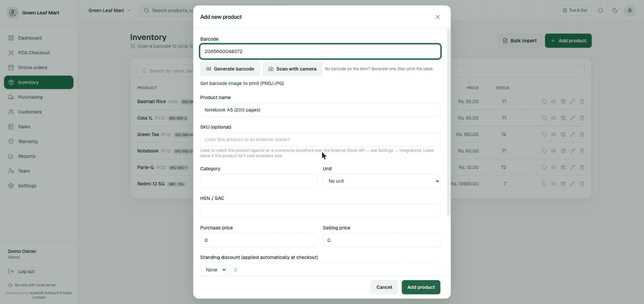Click the header Add product button
The width and height of the screenshot is (644, 304).
pos(568,41)
